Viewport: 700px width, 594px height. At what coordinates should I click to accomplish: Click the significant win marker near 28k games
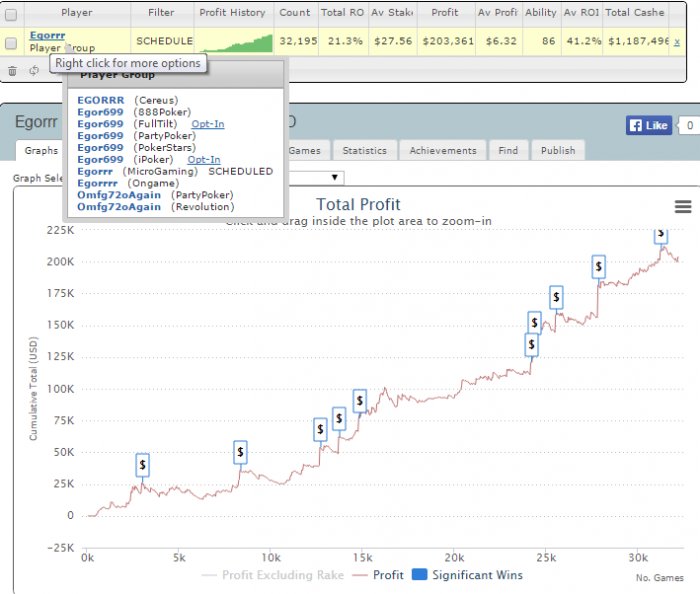[x=598, y=267]
